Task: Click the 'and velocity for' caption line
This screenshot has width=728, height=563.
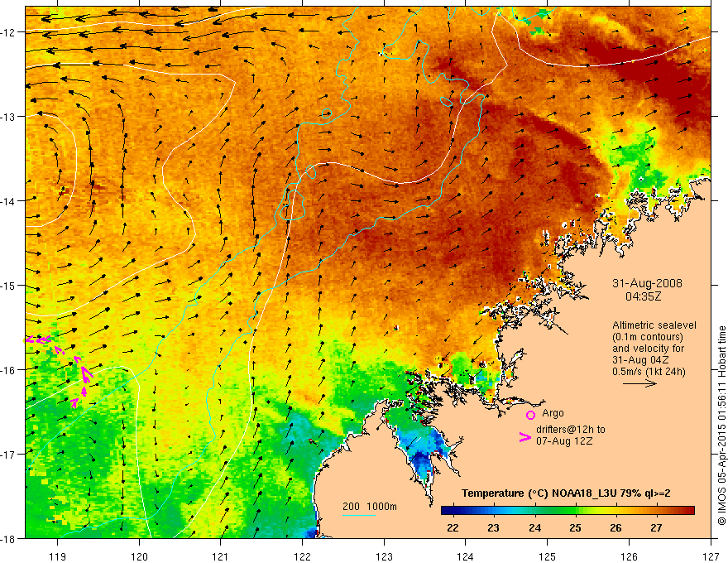Action: 648,349
